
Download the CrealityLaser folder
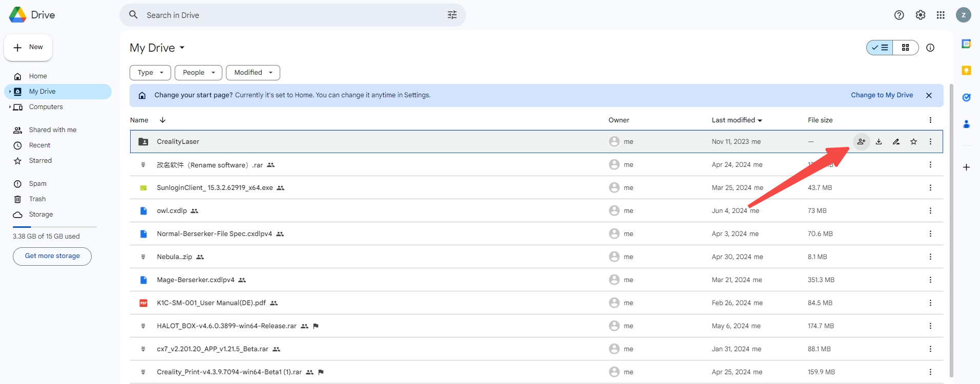(879, 141)
